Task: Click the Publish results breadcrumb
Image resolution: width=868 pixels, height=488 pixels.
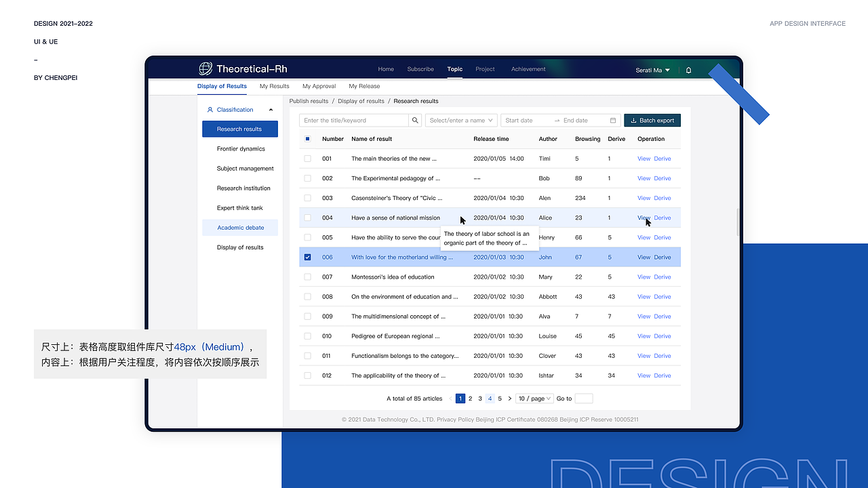Action: [309, 101]
